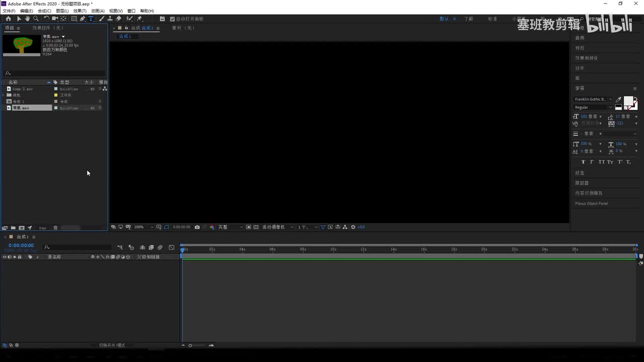This screenshot has width=644, height=362.
Task: Click the timeline zoom slider handle
Action: (x=190, y=345)
